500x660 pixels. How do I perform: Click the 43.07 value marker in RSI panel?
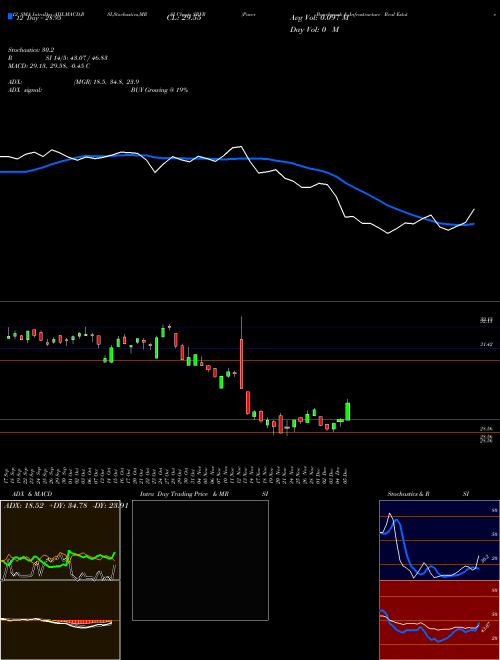point(486,626)
